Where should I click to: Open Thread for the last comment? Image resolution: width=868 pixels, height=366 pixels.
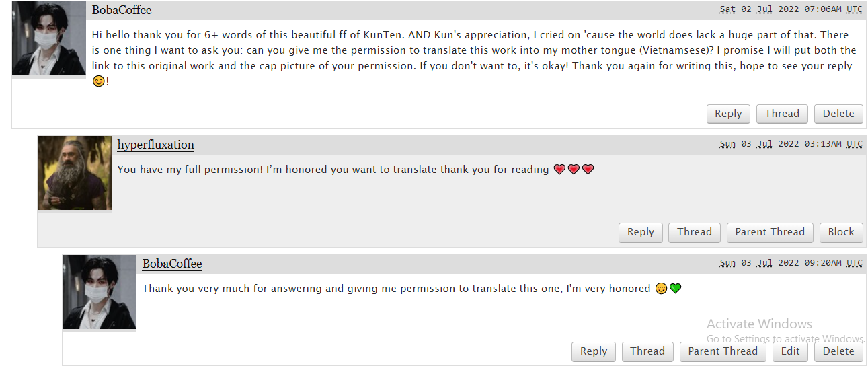tap(647, 351)
